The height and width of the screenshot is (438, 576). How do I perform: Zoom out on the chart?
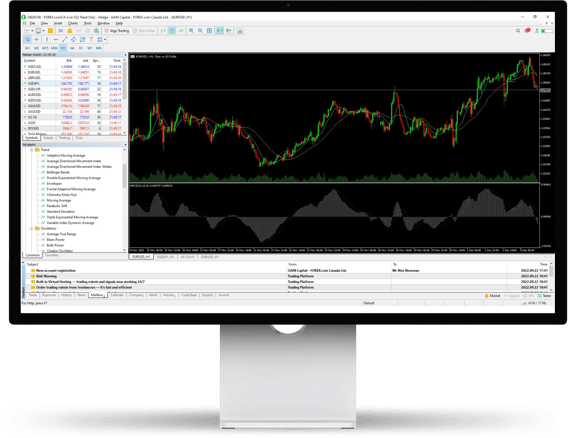point(200,31)
